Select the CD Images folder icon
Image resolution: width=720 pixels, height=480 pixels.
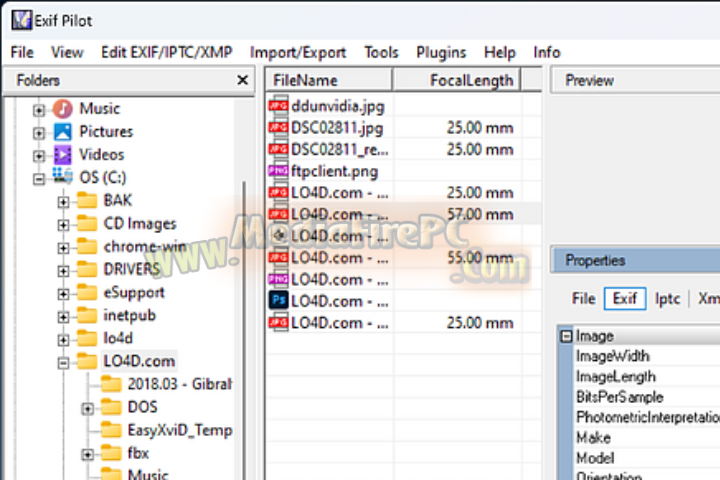coord(87,223)
